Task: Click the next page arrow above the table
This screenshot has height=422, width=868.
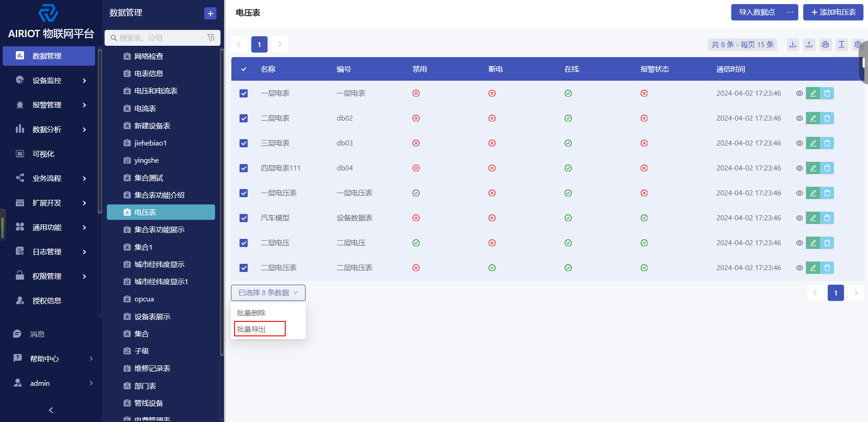Action: tap(280, 44)
